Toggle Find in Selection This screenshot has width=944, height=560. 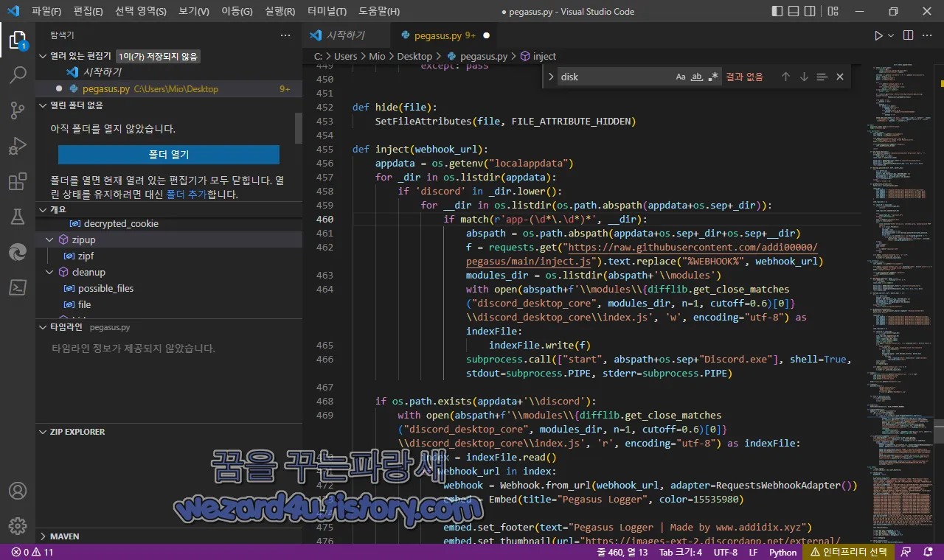(x=822, y=77)
